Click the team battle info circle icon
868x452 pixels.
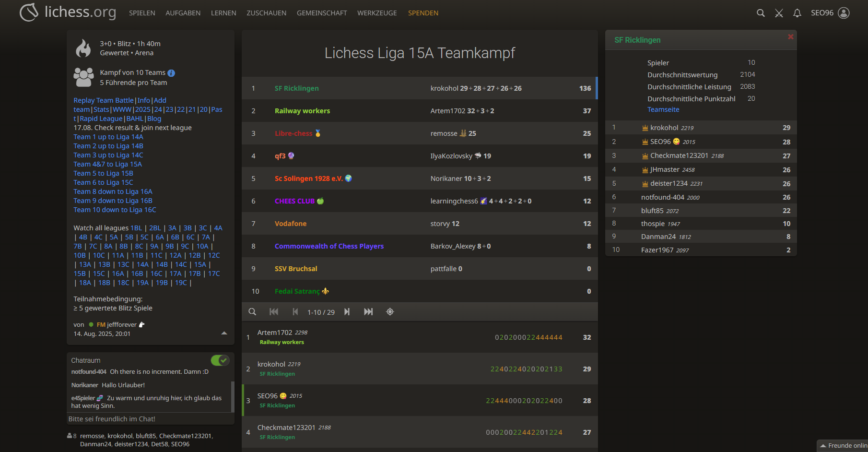point(171,73)
